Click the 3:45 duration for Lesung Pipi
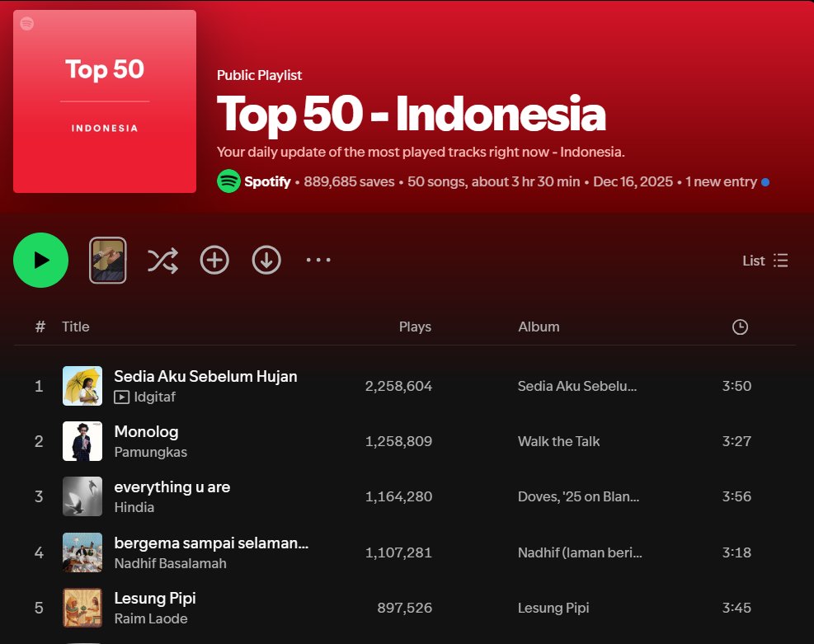This screenshot has height=644, width=814. click(x=736, y=608)
